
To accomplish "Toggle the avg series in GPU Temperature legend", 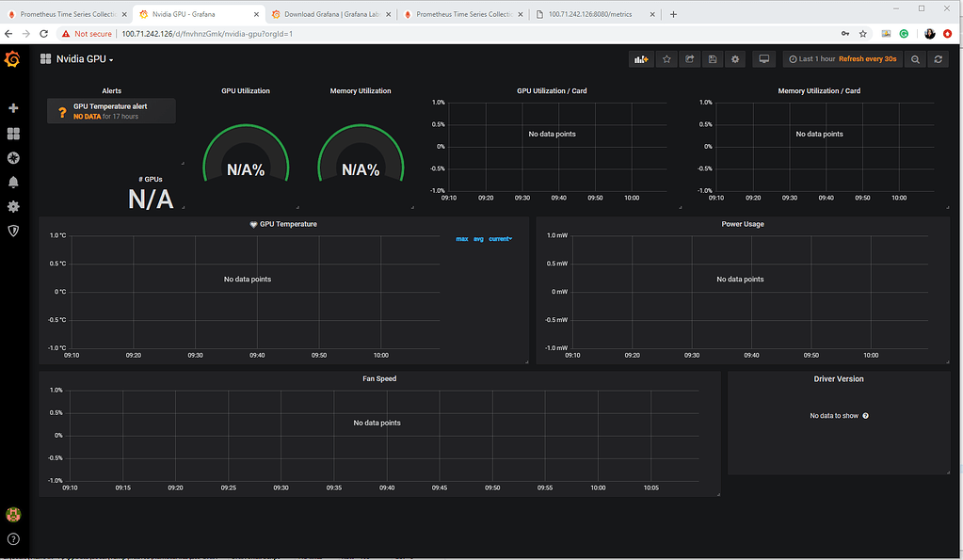I will [476, 238].
